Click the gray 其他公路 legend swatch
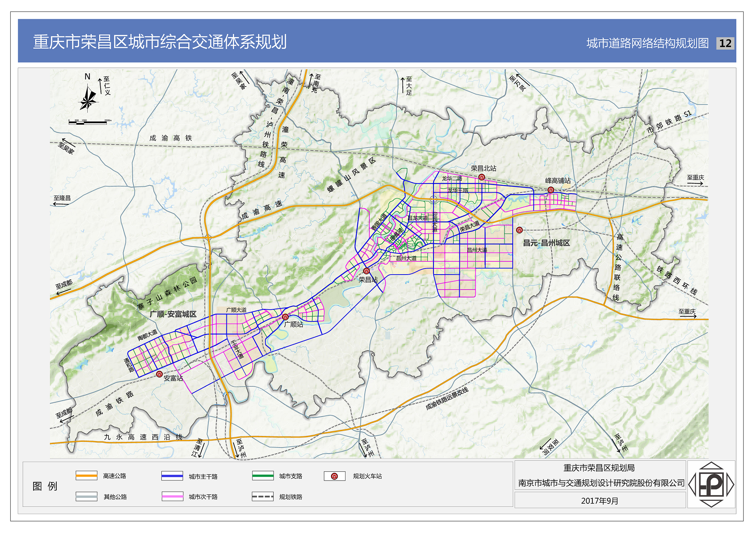Image resolution: width=756 pixels, height=534 pixels. point(86,497)
